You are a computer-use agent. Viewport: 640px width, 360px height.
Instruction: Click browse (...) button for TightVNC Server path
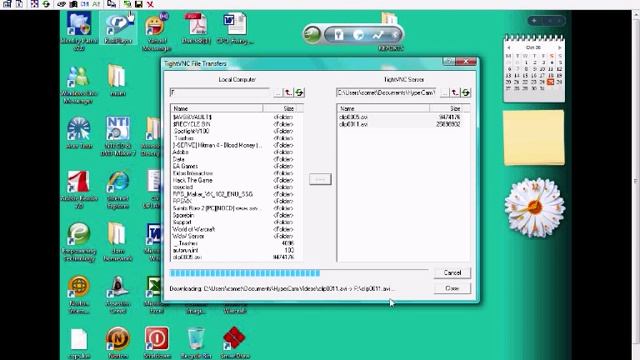[x=444, y=93]
